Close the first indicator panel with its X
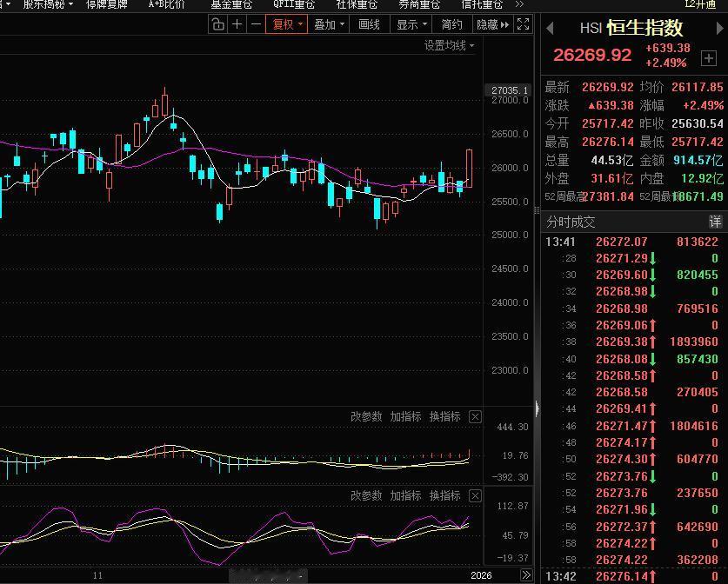Viewport: 728px width, 584px height. pyautogui.click(x=475, y=416)
